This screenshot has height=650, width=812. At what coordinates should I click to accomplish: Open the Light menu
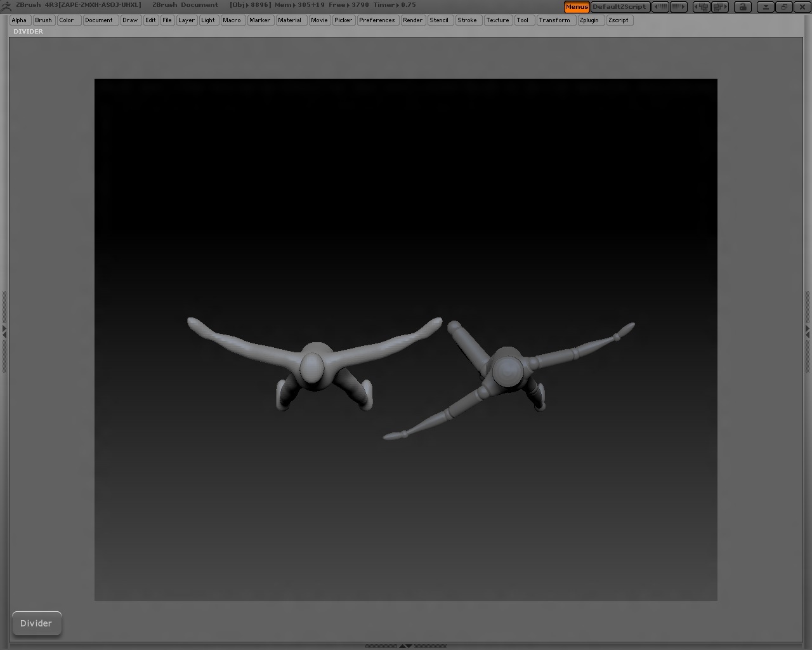[208, 20]
